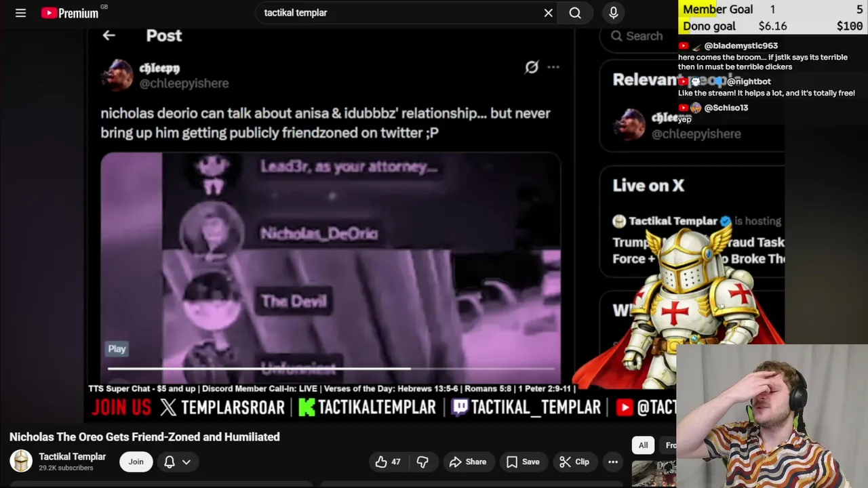Click @nightbot chat username
The height and width of the screenshot is (488, 868).
tap(749, 81)
